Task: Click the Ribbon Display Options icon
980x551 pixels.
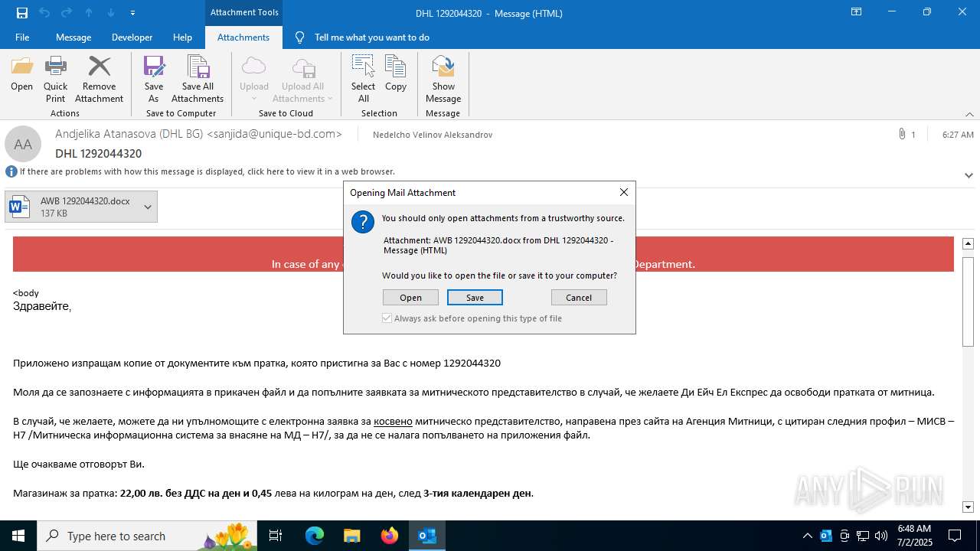Action: pos(856,12)
